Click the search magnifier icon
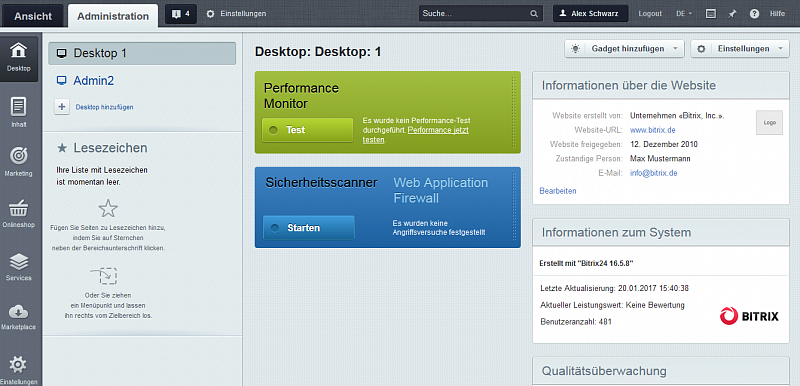Image resolution: width=800 pixels, height=386 pixels. [534, 14]
